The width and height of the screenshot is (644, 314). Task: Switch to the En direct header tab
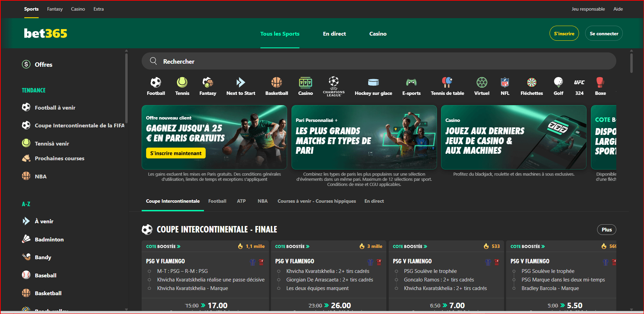[x=334, y=34]
